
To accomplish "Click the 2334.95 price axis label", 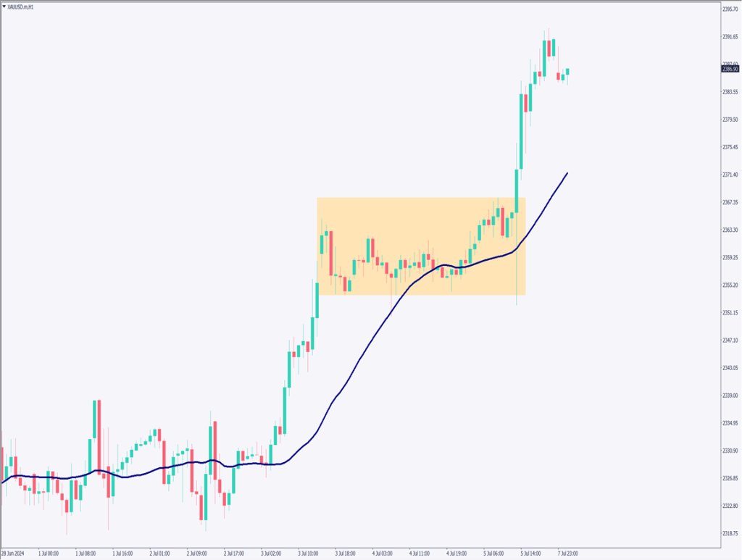I will (730, 423).
